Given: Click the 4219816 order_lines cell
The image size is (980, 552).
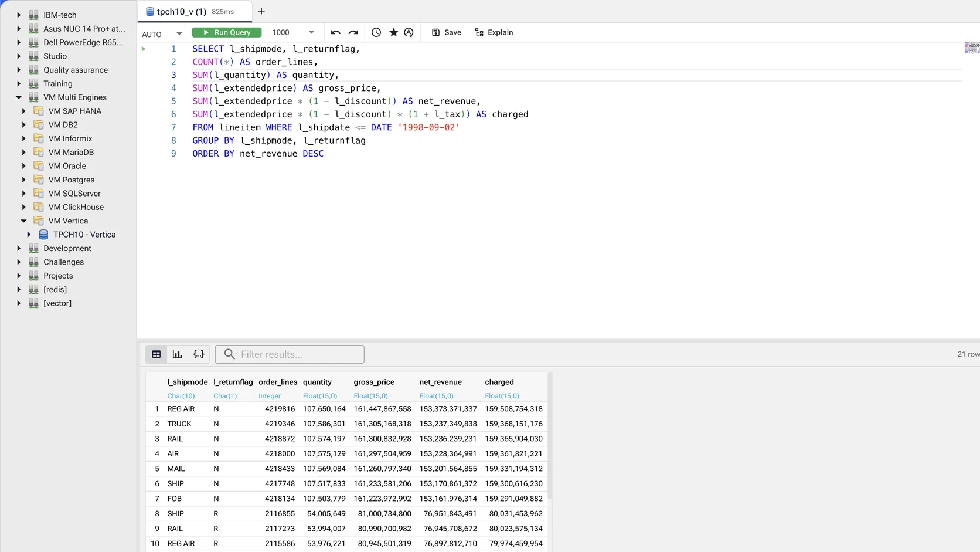Looking at the screenshot, I should (280, 409).
